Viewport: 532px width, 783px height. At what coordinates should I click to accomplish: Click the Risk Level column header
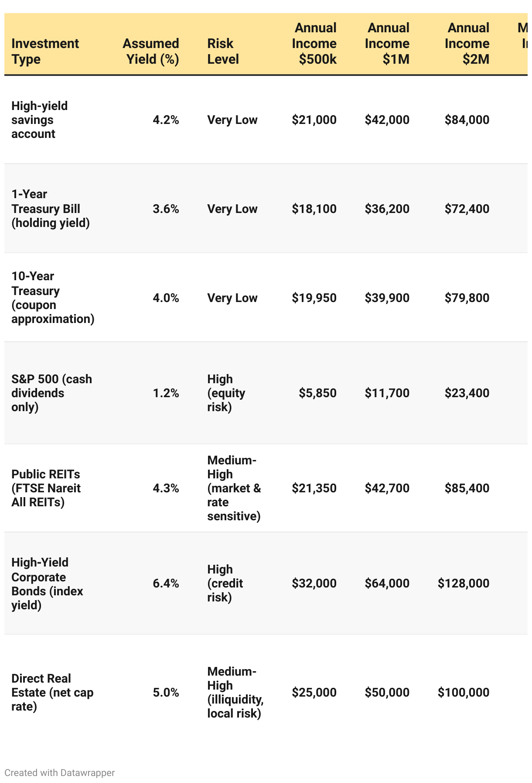[223, 51]
